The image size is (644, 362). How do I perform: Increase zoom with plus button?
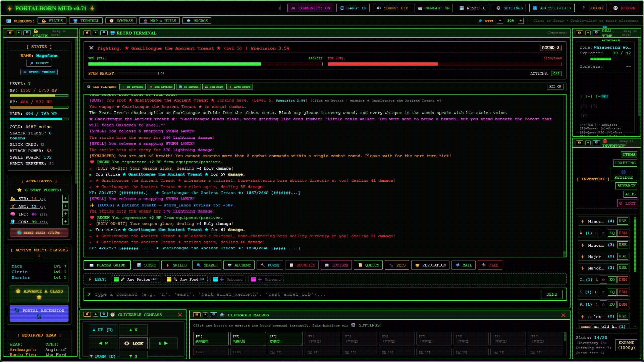pyautogui.click(x=521, y=21)
